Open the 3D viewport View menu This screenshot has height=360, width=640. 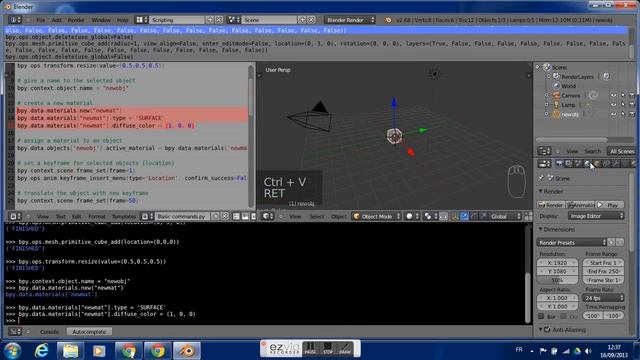295,216
